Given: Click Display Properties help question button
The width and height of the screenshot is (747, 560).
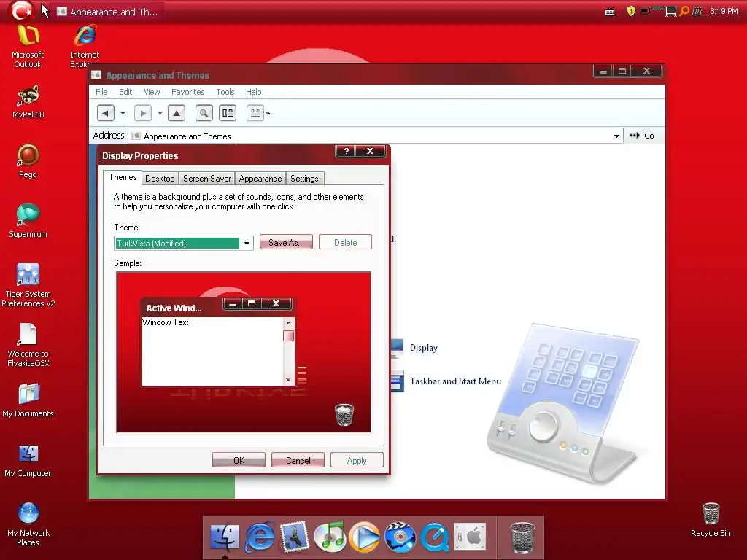Looking at the screenshot, I should [x=347, y=151].
